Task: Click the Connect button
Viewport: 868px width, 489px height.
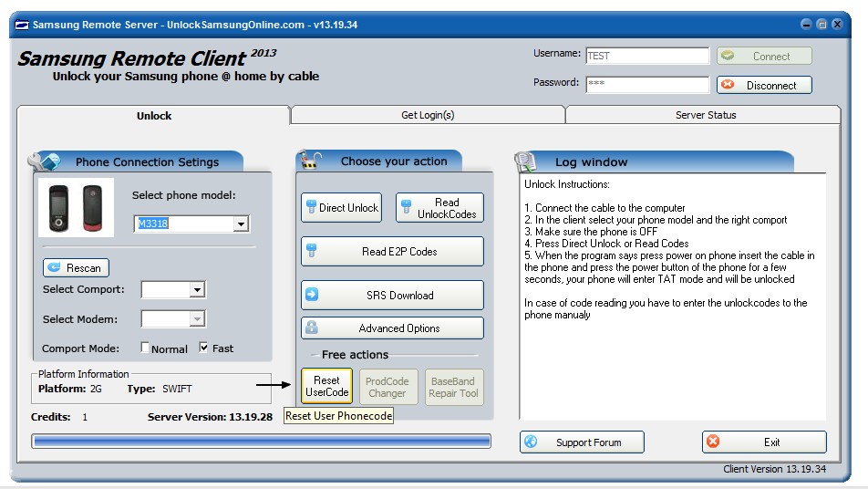Action: [x=764, y=56]
